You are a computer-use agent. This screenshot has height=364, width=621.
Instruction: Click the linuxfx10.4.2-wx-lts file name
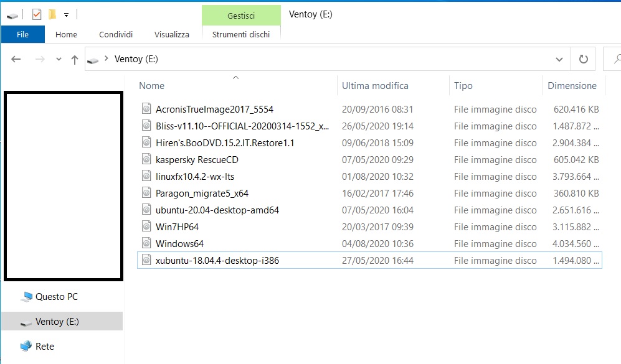pyautogui.click(x=195, y=177)
